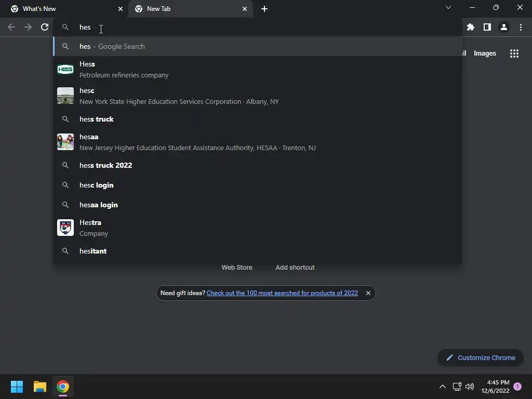The width and height of the screenshot is (532, 399).
Task: Click the hesc building thumbnail
Action: point(65,96)
